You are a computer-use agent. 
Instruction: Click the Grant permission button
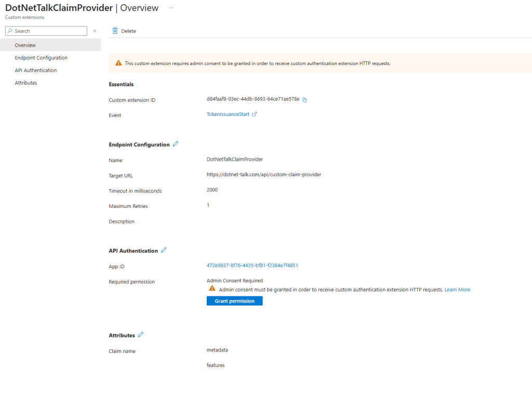click(234, 301)
